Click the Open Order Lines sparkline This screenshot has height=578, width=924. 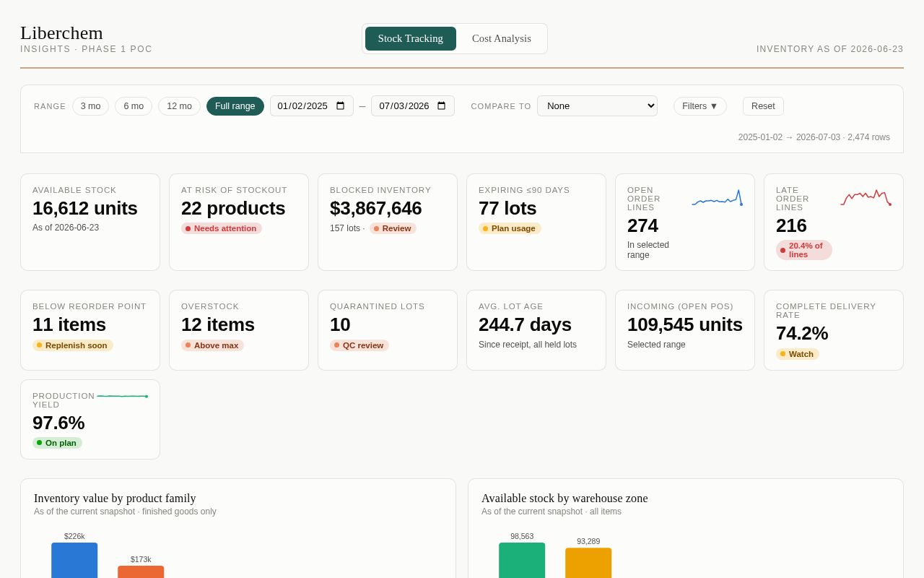(717, 198)
